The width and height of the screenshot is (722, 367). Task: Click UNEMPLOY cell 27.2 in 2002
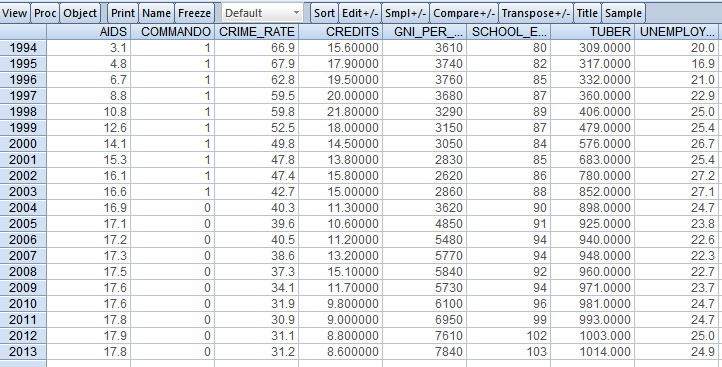[x=676, y=176]
